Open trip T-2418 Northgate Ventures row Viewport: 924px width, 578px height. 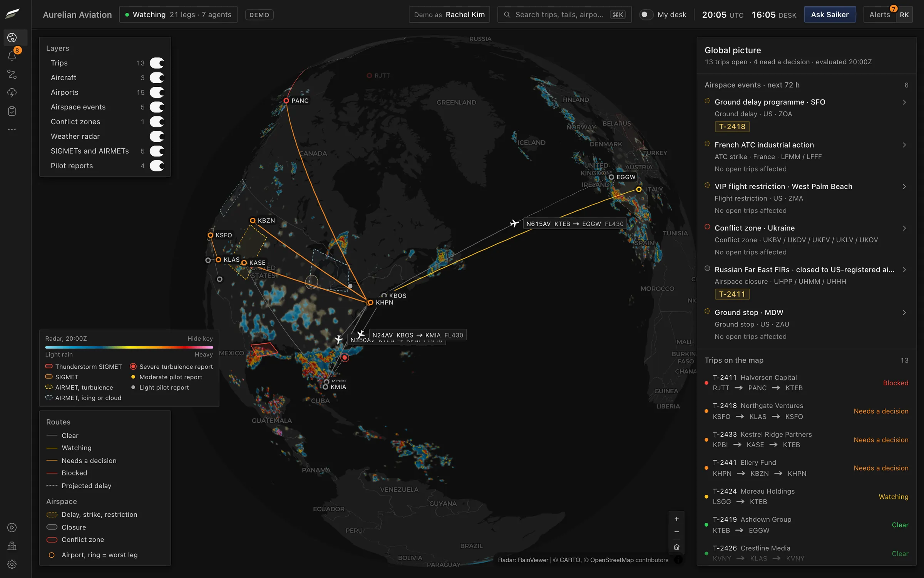806,411
